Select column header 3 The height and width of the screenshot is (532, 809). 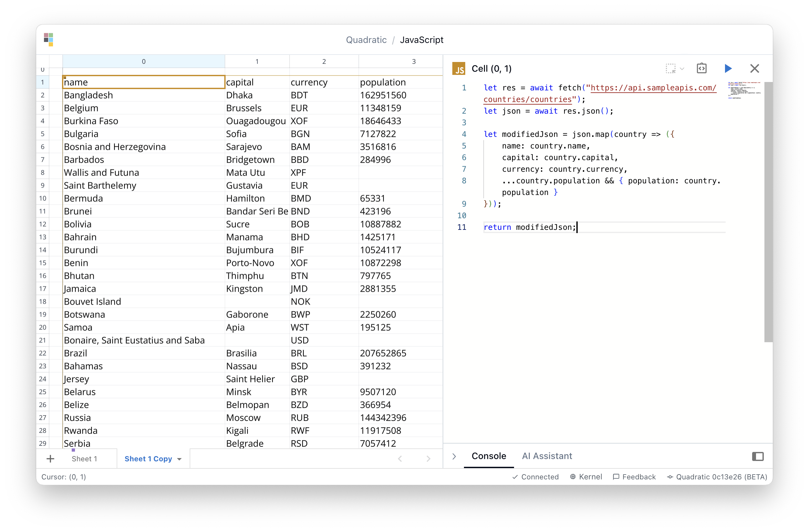401,61
